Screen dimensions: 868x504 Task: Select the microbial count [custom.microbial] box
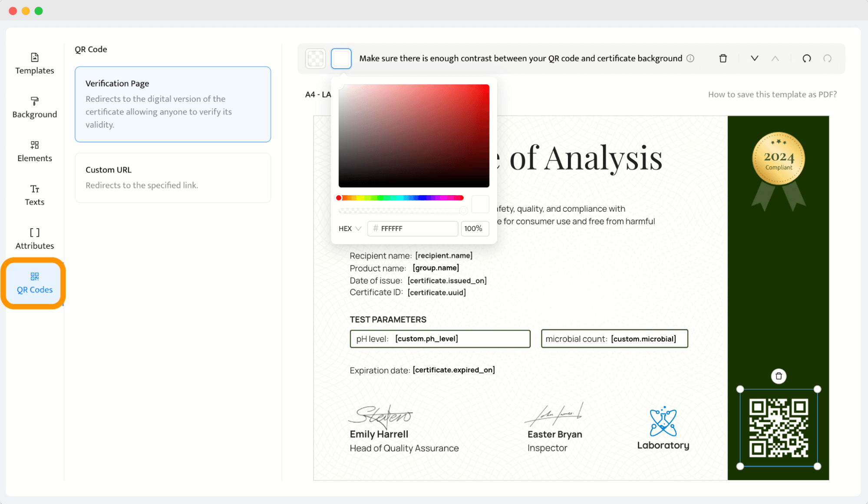pyautogui.click(x=614, y=339)
